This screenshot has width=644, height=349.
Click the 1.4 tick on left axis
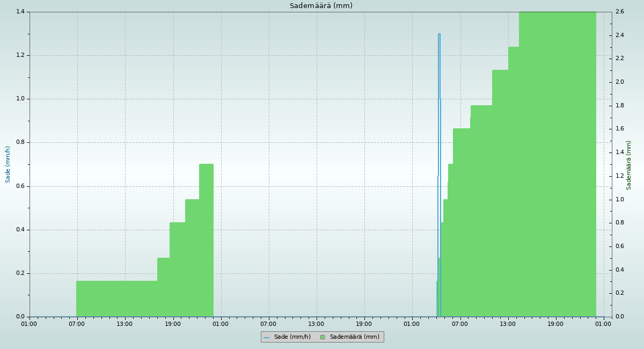click(21, 12)
